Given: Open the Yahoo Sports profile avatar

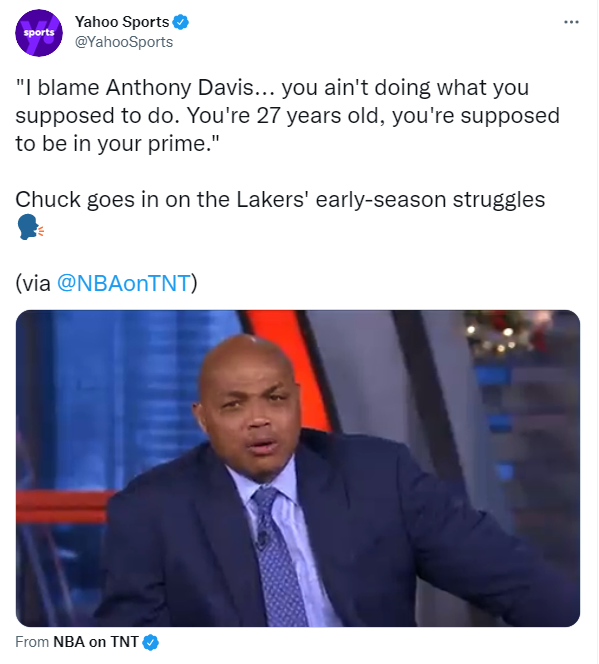Looking at the screenshot, I should click(x=39, y=33).
